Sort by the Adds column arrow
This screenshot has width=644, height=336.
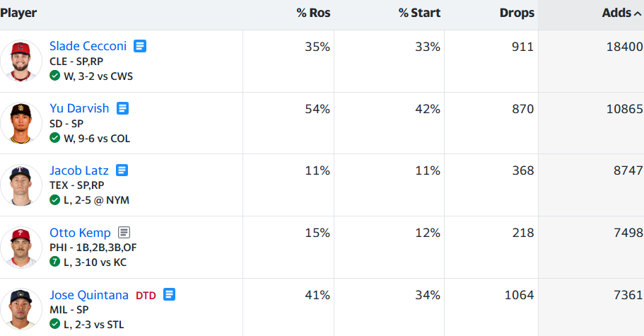pyautogui.click(x=638, y=13)
